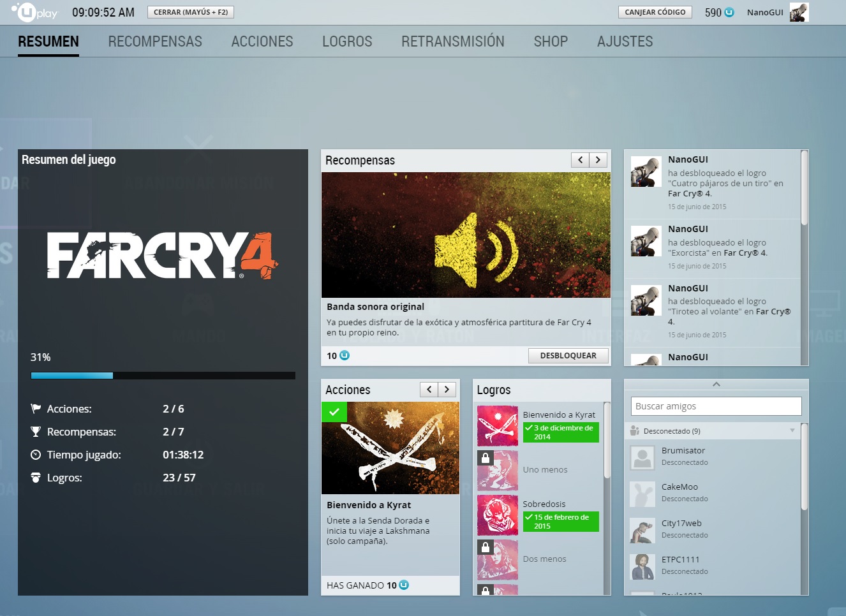Click the Acciones flag icon in game summary
Screen dimensions: 846x616
coord(36,409)
